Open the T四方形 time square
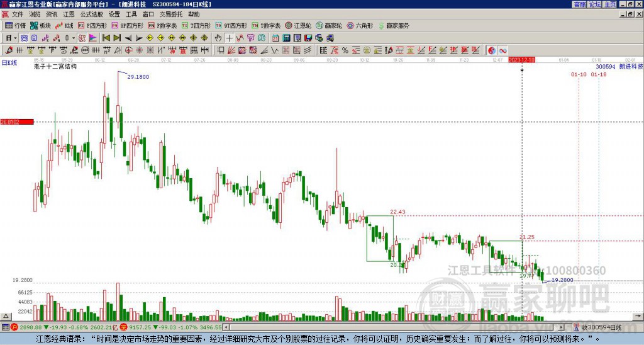The image size is (644, 345). (x=196, y=25)
